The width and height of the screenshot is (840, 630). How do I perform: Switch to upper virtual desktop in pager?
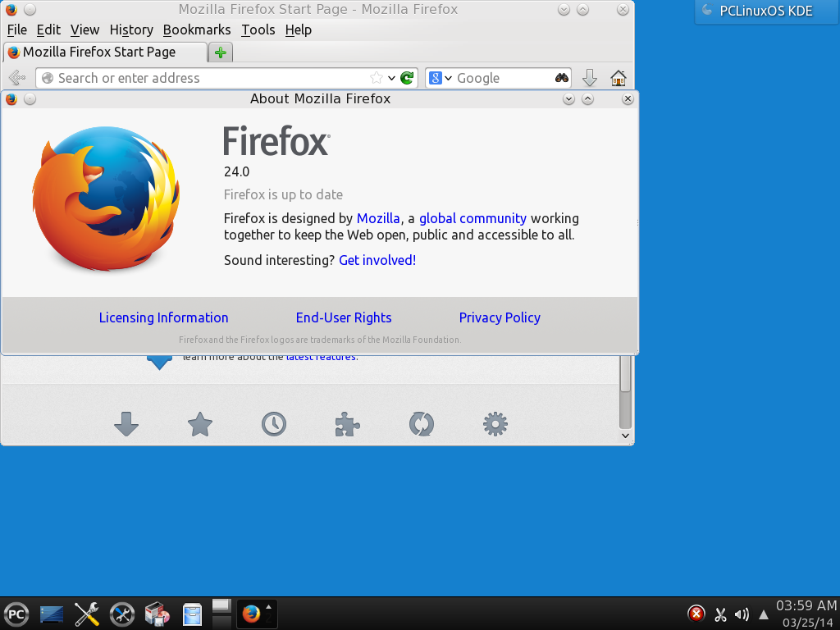click(221, 606)
